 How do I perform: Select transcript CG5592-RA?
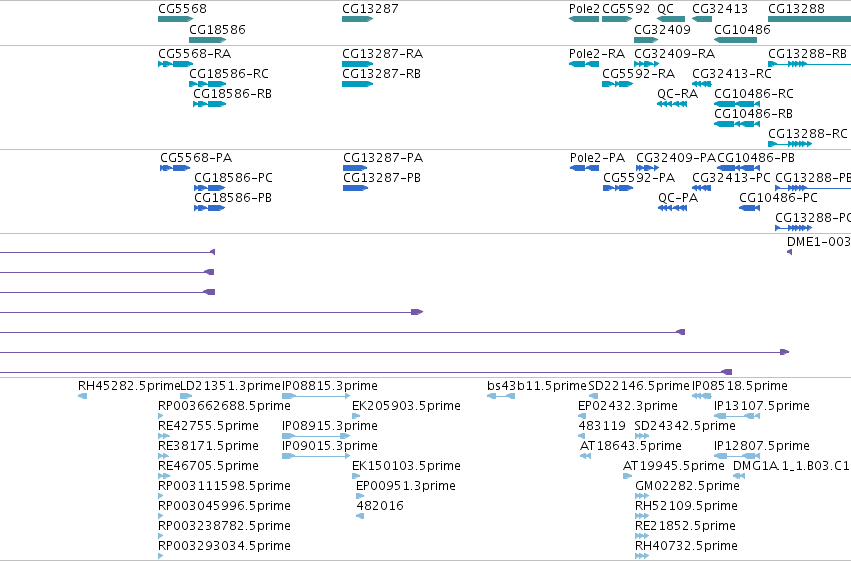point(639,74)
